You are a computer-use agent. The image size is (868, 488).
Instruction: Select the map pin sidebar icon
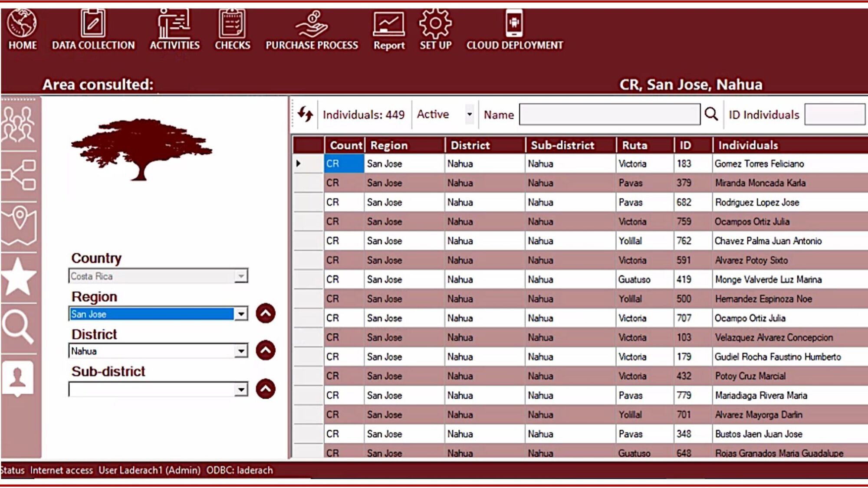(19, 225)
